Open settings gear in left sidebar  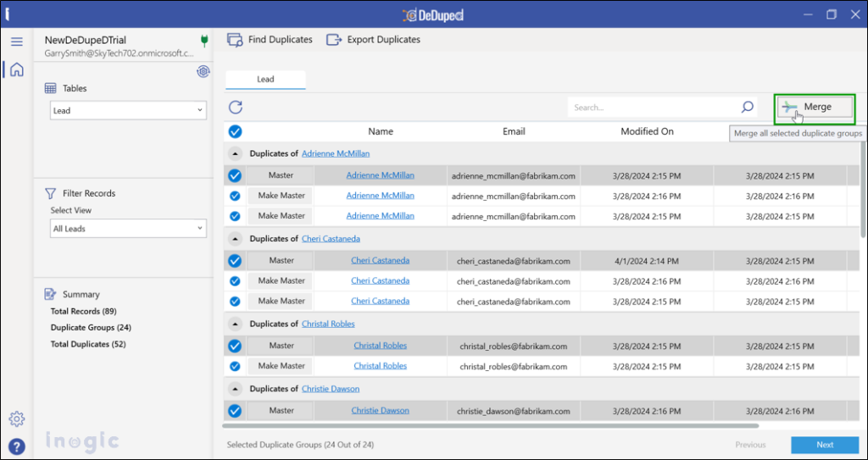pyautogui.click(x=17, y=418)
